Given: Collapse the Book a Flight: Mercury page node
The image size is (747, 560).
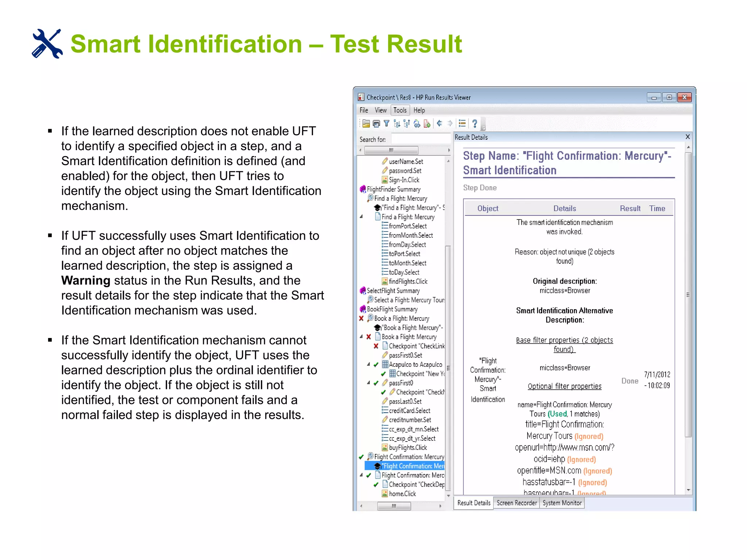Looking at the screenshot, I should coord(361,337).
